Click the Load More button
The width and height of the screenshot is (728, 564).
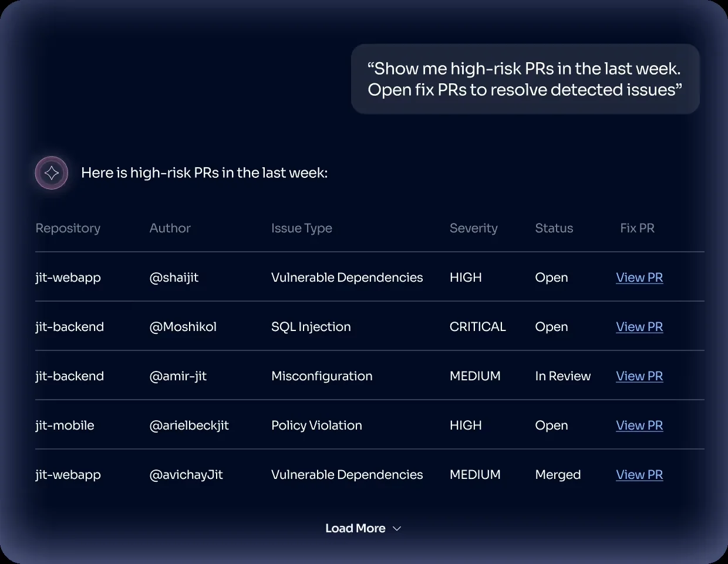(x=355, y=528)
